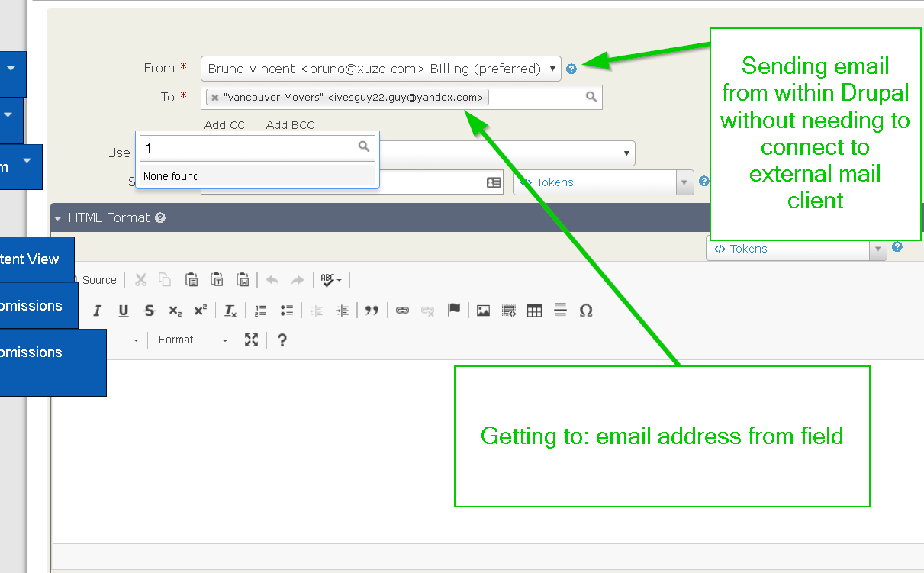Click the Redo arrow icon

pos(298,280)
